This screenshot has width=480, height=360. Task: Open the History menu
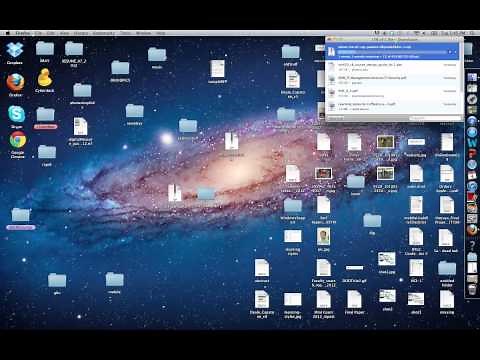coord(81,33)
